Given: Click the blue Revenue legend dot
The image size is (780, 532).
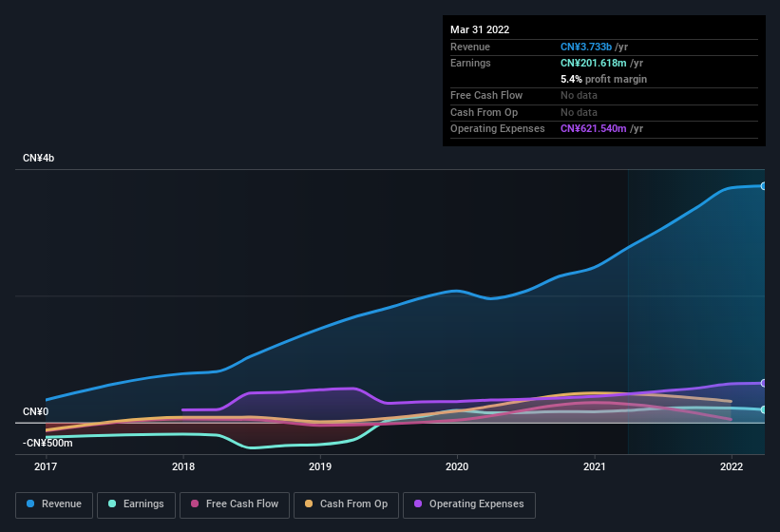Looking at the screenshot, I should pyautogui.click(x=30, y=503).
